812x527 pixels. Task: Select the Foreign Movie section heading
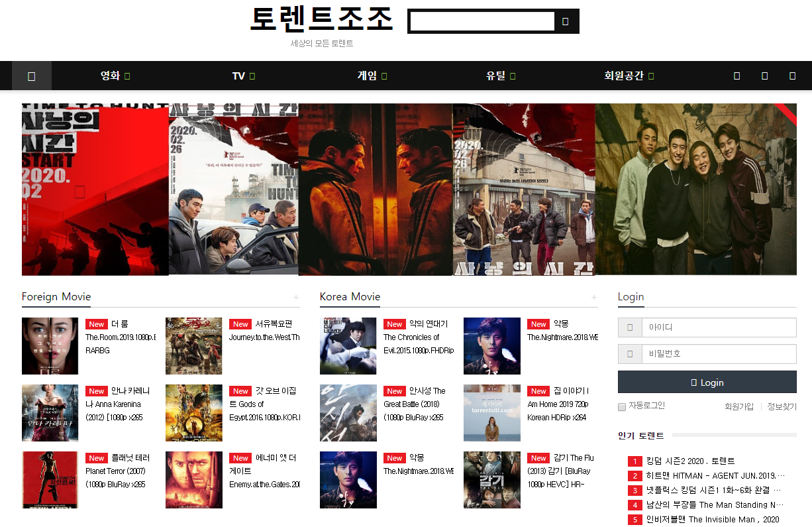tap(56, 296)
